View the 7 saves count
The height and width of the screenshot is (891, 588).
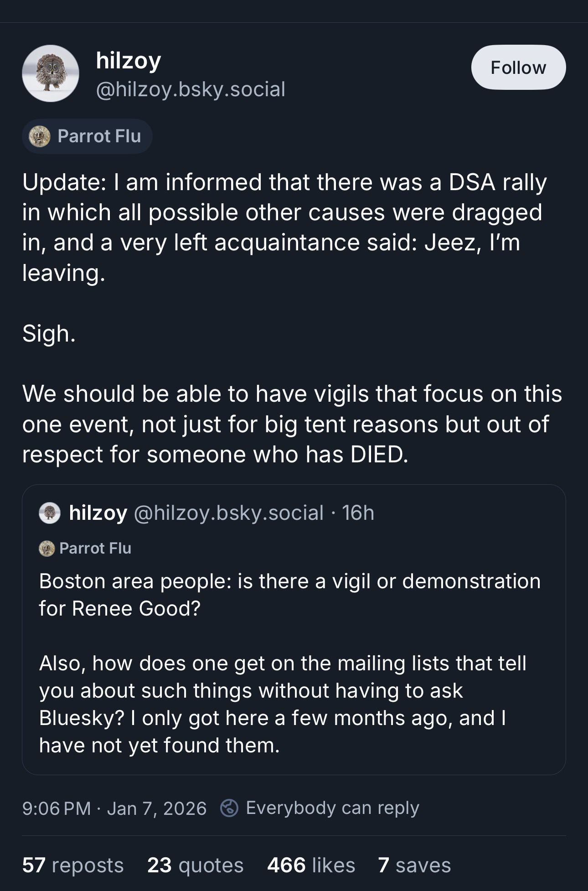pos(414,865)
